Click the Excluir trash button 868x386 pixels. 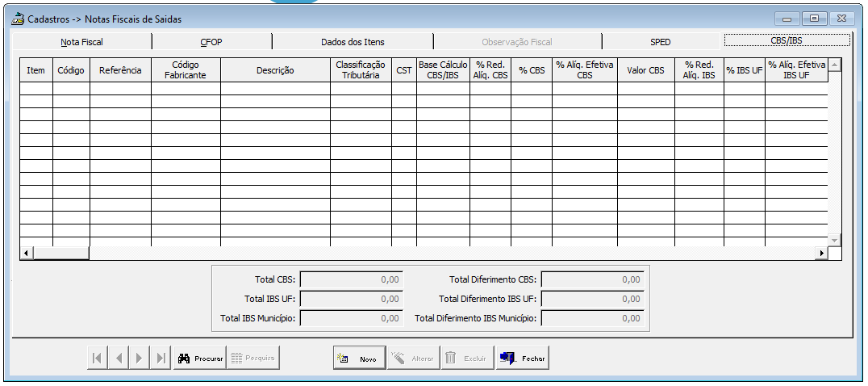tap(466, 359)
